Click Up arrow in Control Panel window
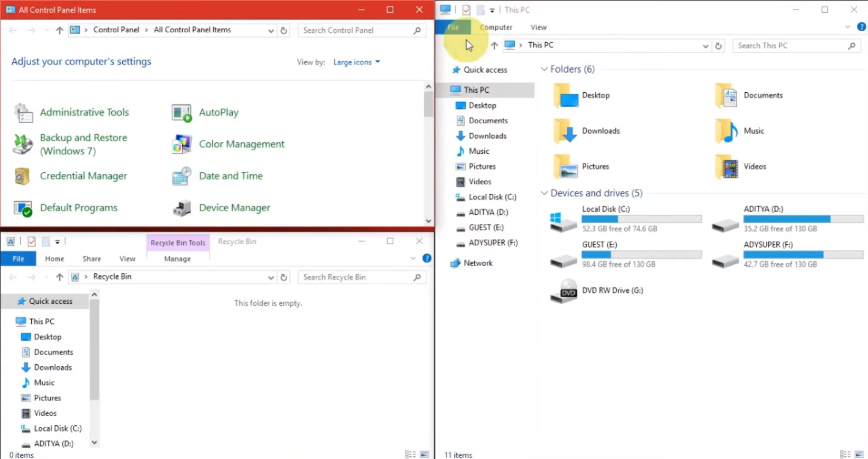 click(x=59, y=31)
